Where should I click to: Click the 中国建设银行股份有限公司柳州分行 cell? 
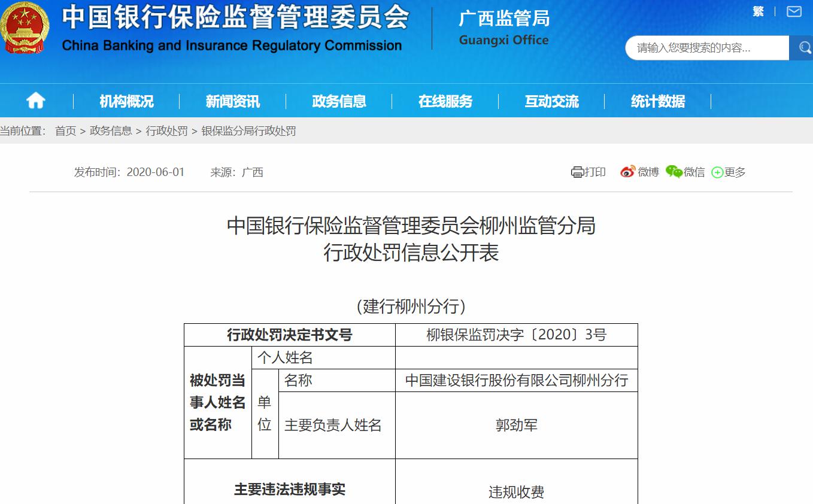click(517, 381)
